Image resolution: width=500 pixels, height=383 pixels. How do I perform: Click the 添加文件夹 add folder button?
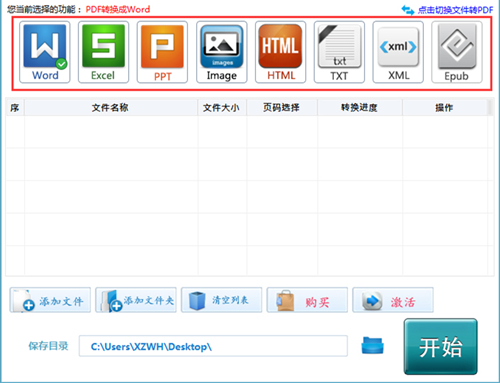(x=136, y=300)
